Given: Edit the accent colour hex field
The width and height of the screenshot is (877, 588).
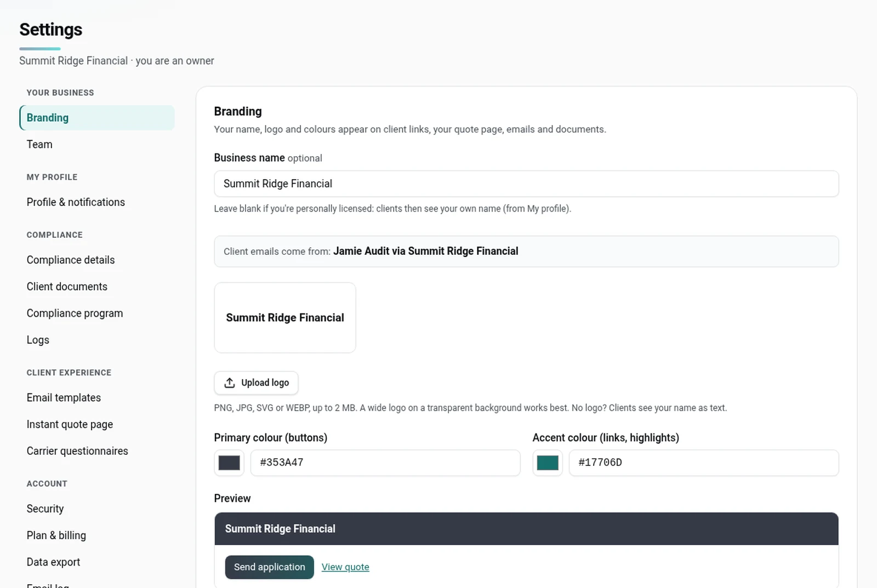Looking at the screenshot, I should click(704, 463).
